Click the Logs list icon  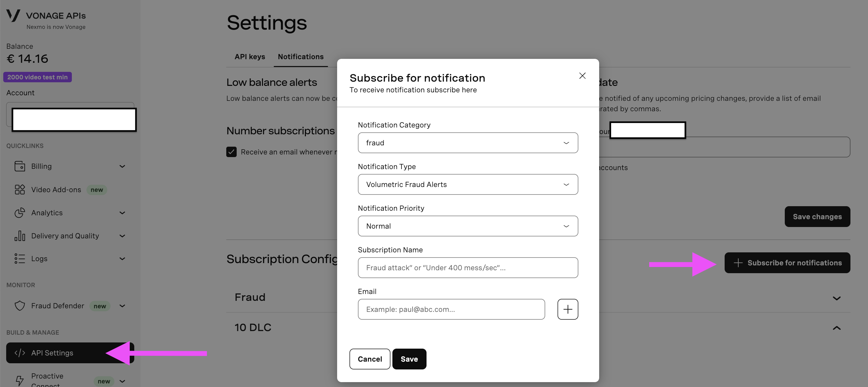coord(20,259)
